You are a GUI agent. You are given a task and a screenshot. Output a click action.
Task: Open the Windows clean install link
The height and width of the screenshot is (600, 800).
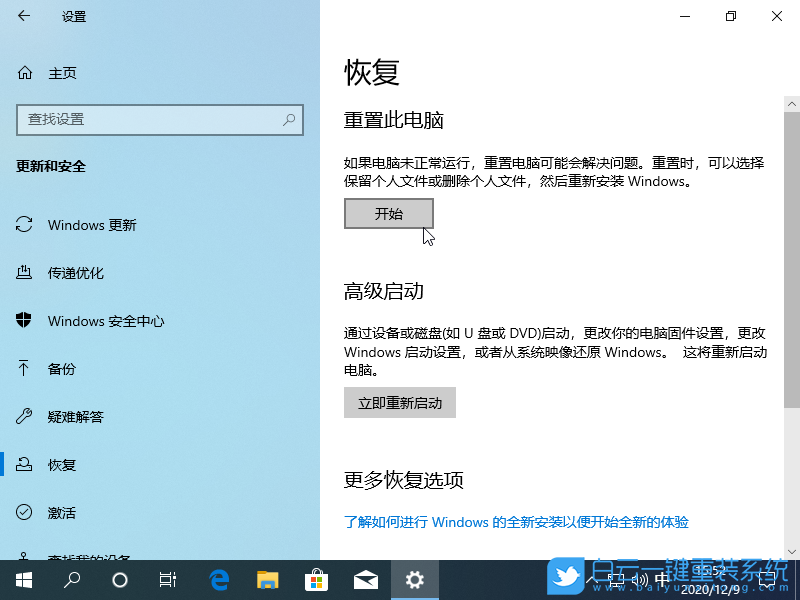click(520, 522)
